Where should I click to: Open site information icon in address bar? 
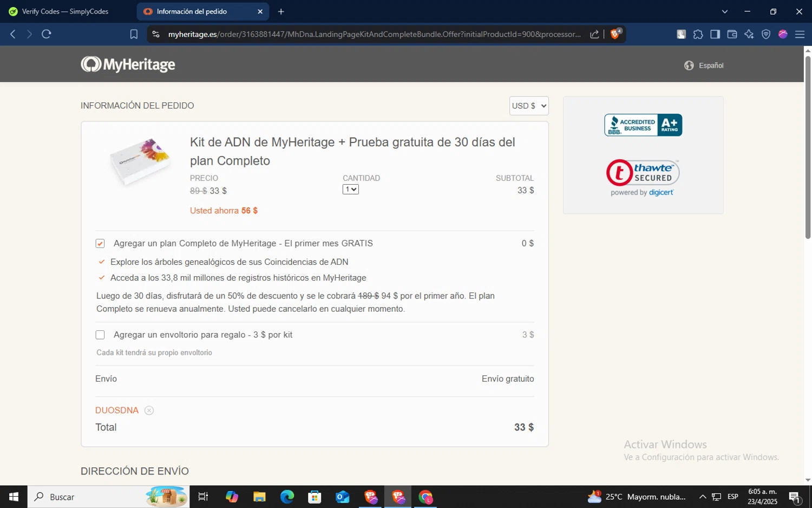[x=156, y=34]
